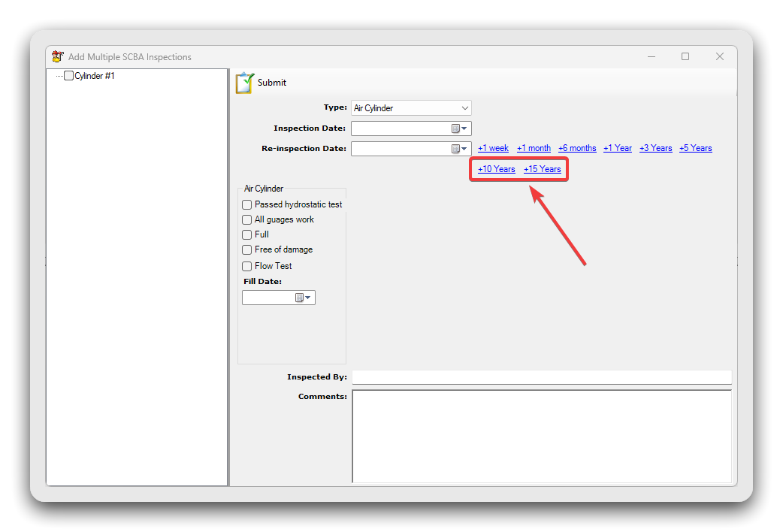The image size is (783, 532).
Task: Toggle the Full checkbox
Action: point(246,234)
